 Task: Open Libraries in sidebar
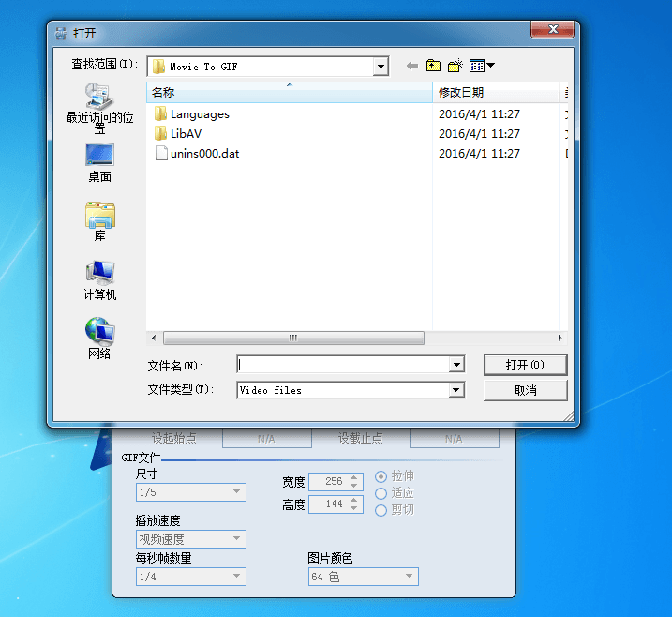click(x=99, y=221)
